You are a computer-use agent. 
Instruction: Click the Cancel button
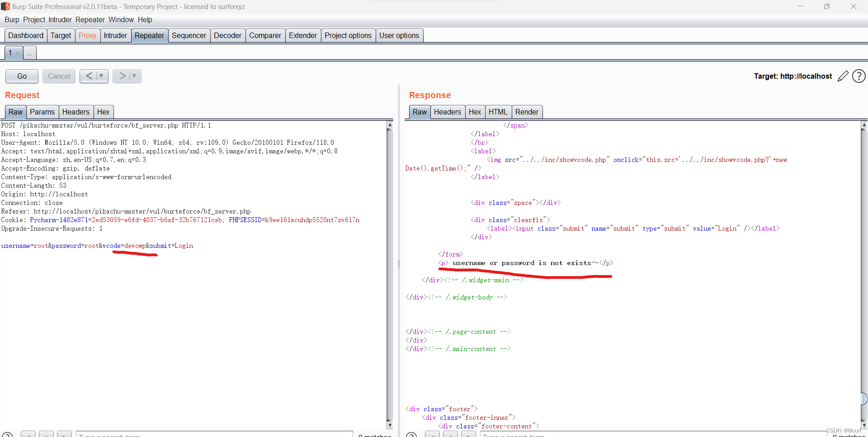click(59, 76)
